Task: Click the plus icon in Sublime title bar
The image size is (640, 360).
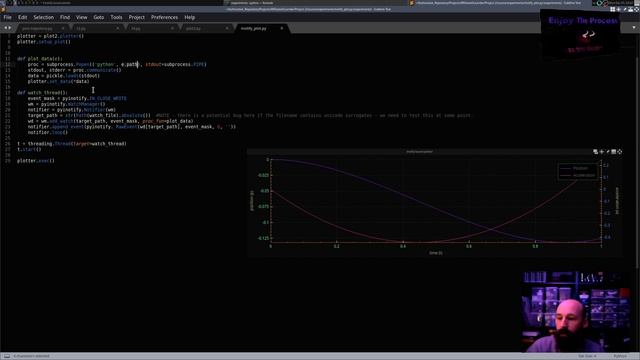Action: tap(619, 9)
